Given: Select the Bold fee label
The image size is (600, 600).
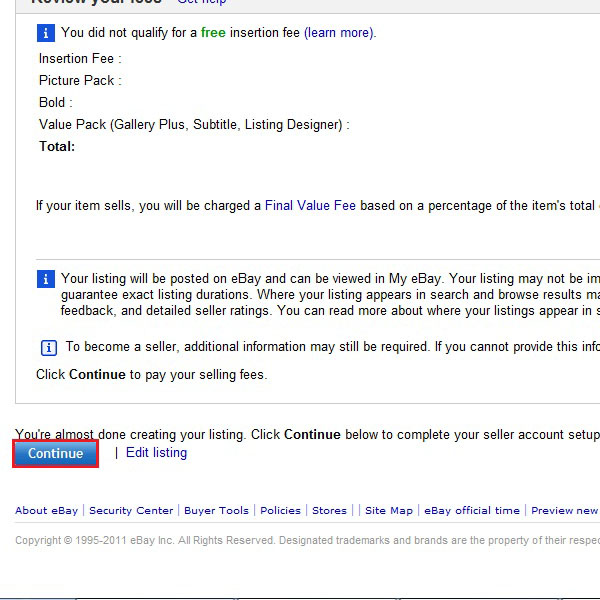Looking at the screenshot, I should [x=56, y=103].
